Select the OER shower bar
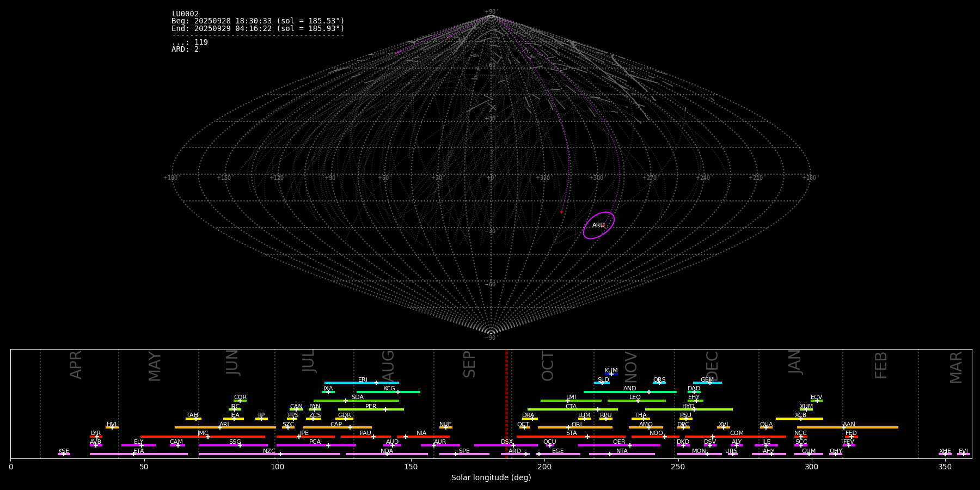The height and width of the screenshot is (490, 980). tap(619, 445)
